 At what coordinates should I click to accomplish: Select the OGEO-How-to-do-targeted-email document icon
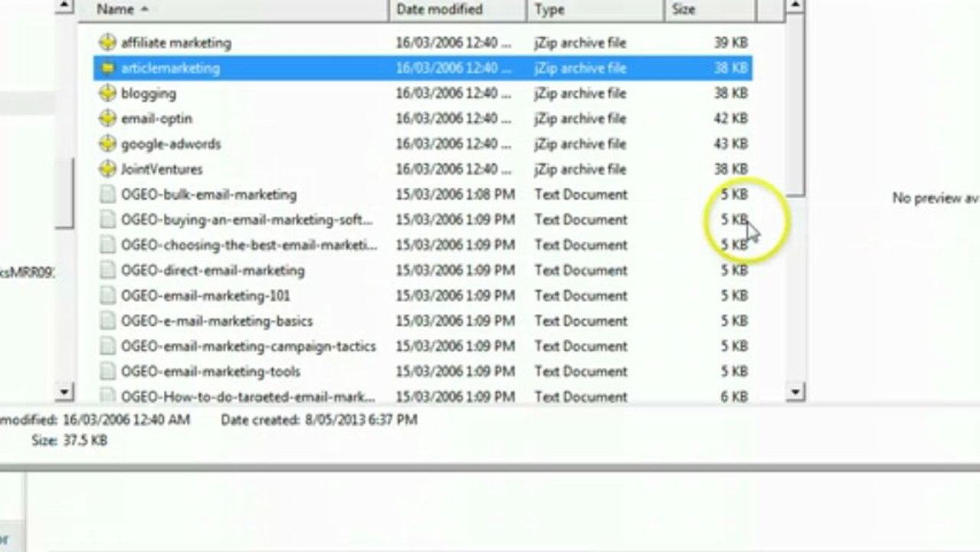(x=108, y=396)
